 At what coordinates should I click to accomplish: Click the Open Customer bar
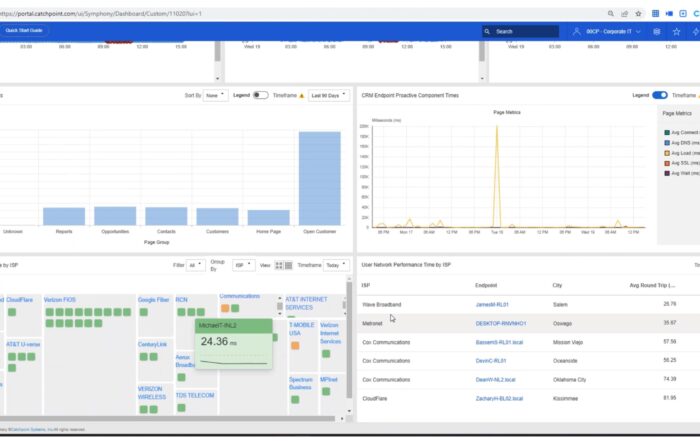(320, 178)
